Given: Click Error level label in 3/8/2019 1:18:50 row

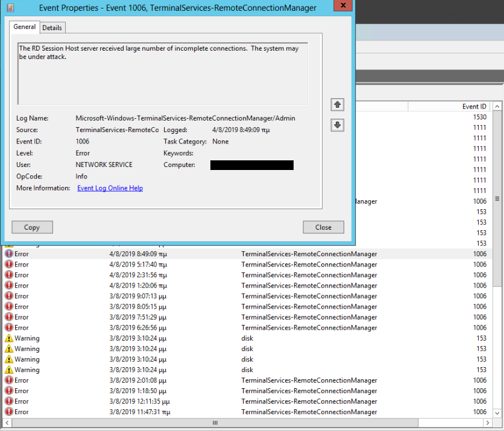Looking at the screenshot, I should pos(22,391).
